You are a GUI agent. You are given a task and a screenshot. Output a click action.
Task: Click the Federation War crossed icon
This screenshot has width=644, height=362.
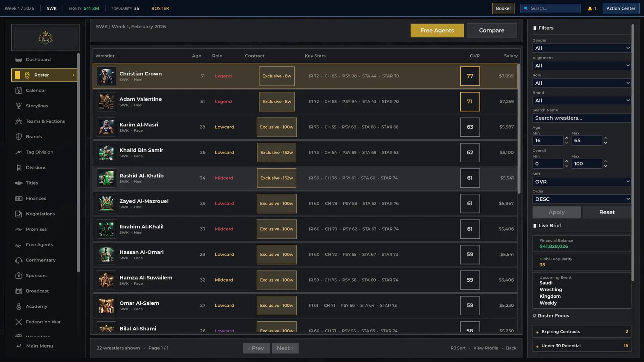[x=19, y=322]
